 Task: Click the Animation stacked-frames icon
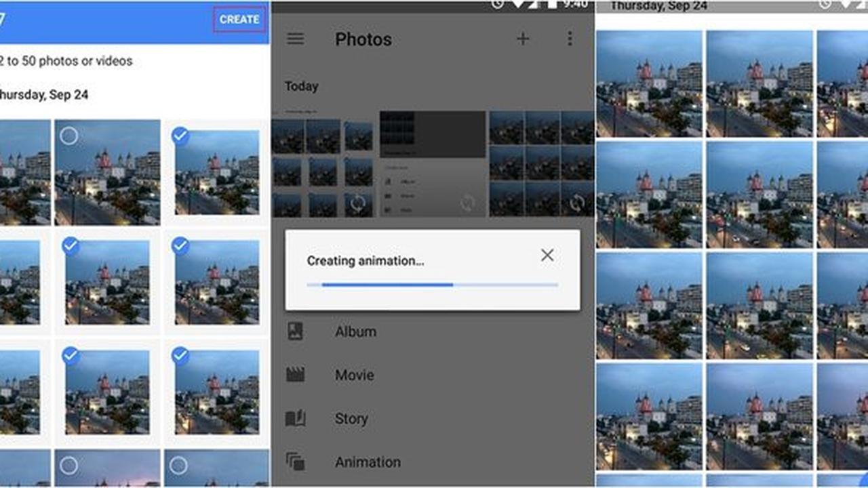(x=296, y=462)
